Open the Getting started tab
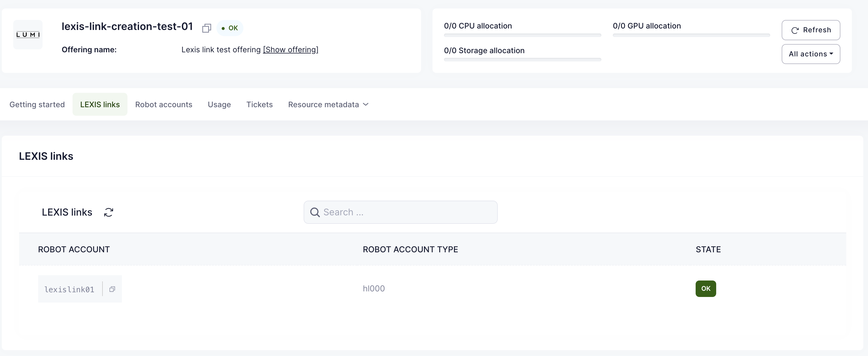The image size is (868, 356). coord(37,105)
